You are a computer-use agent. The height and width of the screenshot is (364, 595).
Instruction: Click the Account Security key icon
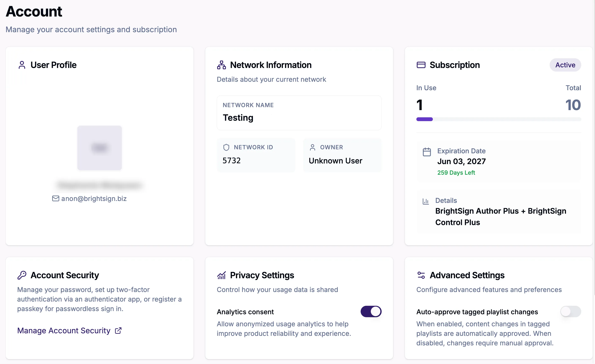pyautogui.click(x=22, y=275)
